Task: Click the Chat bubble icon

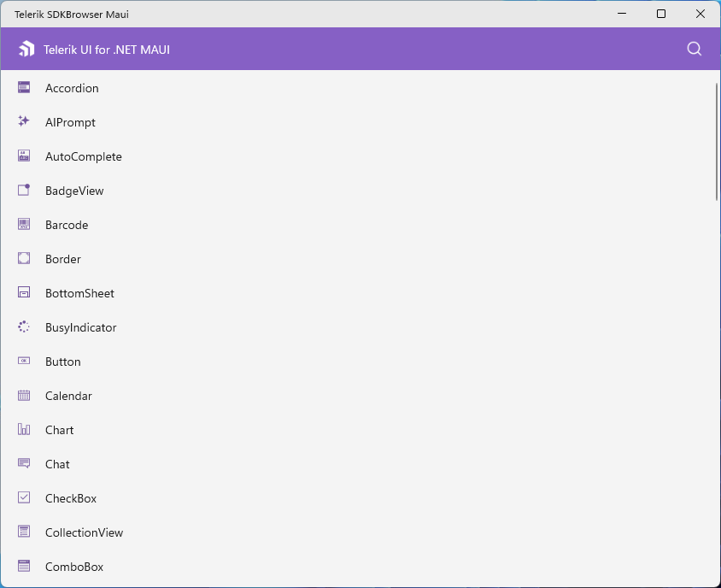Action: [x=24, y=463]
